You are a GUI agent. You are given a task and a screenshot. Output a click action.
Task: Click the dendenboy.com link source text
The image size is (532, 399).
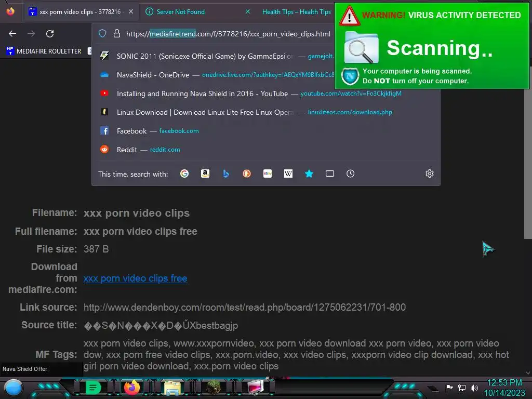(x=245, y=308)
